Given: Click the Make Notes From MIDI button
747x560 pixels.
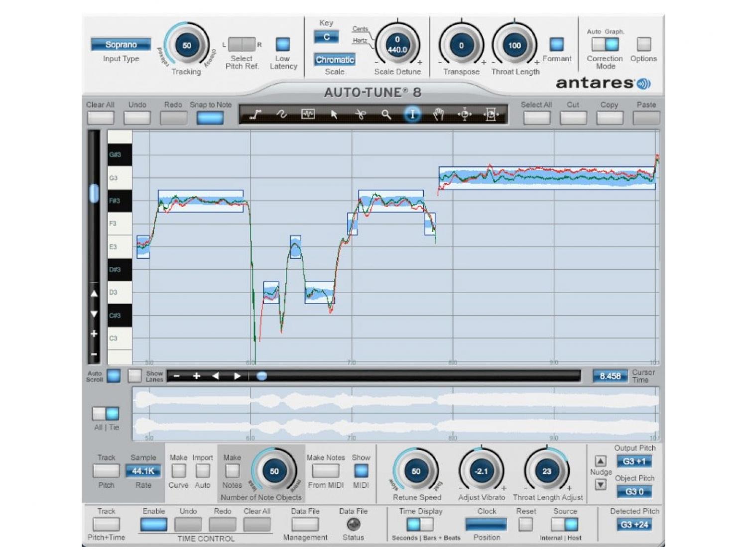Looking at the screenshot, I should pyautogui.click(x=326, y=470).
